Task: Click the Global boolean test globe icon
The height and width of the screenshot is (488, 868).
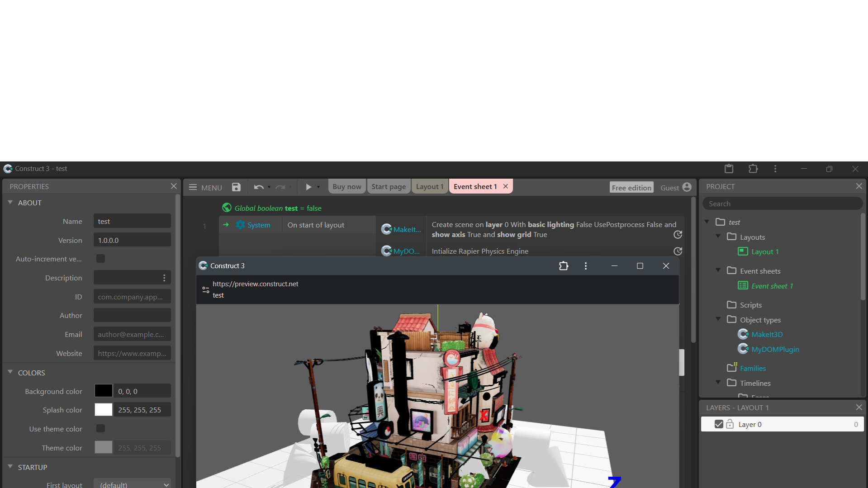Action: click(x=227, y=208)
